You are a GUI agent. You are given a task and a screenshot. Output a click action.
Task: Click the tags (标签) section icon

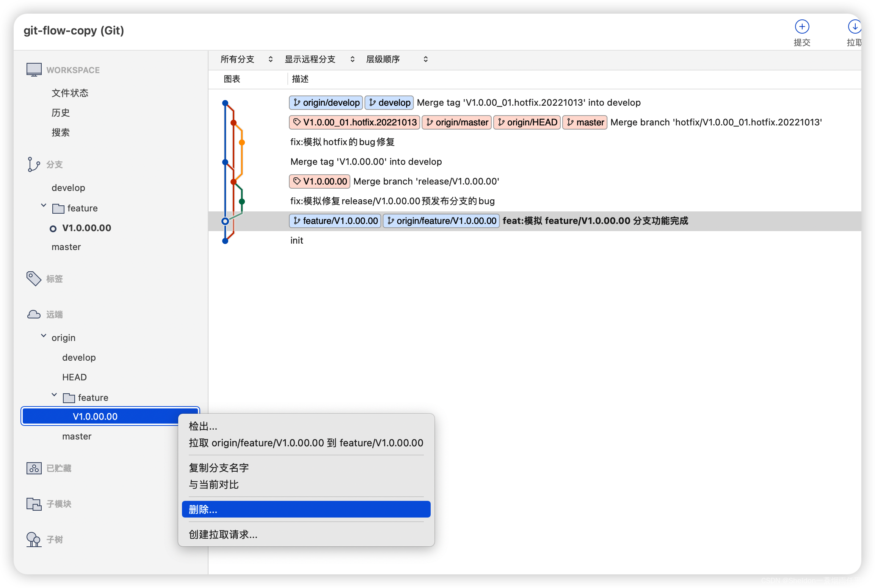click(34, 278)
